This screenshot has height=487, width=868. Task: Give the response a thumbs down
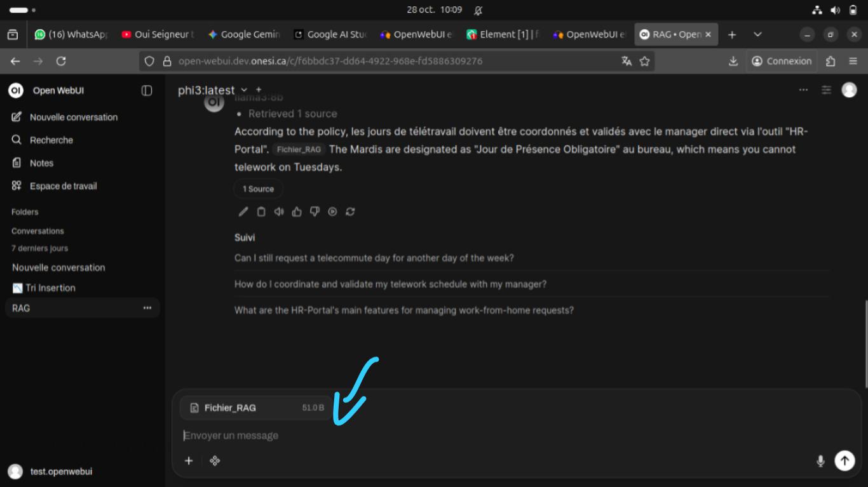[x=315, y=212]
